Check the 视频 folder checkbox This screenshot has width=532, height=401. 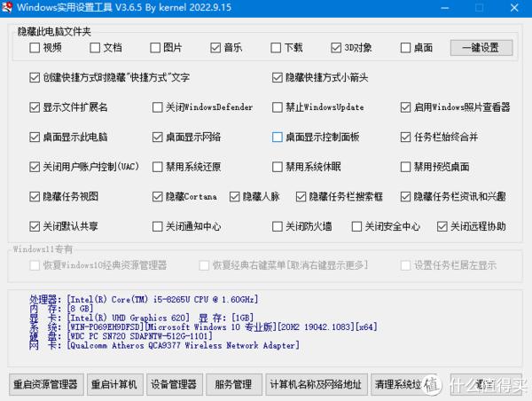click(35, 48)
